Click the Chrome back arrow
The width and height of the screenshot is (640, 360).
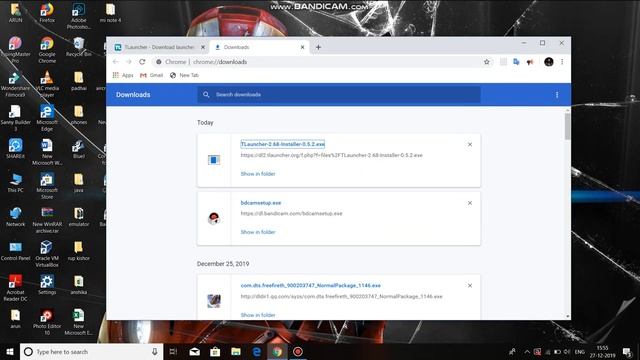116,62
